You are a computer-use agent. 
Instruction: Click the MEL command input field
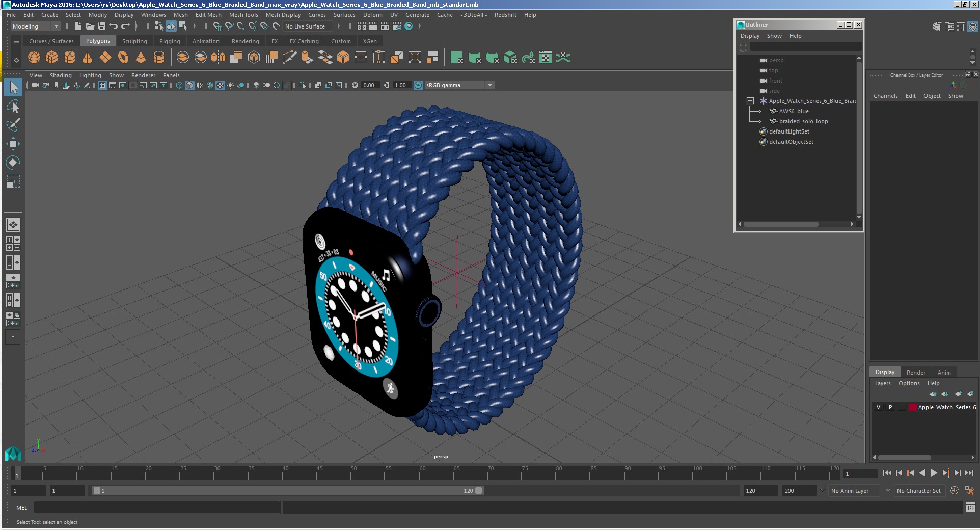point(157,508)
